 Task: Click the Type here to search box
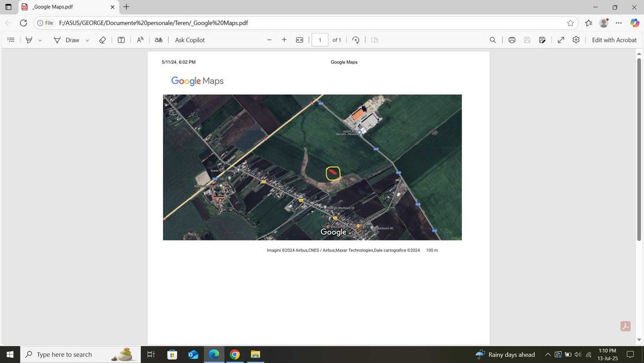[x=80, y=355]
